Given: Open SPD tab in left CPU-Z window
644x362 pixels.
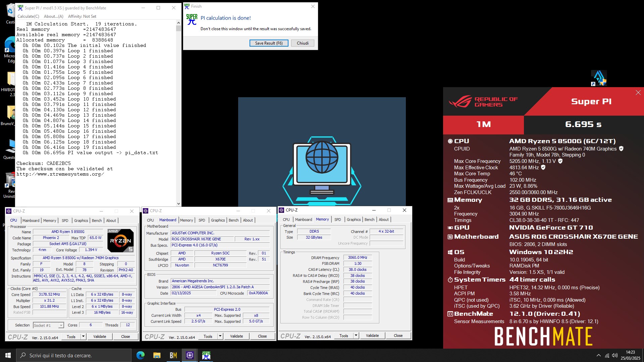Looking at the screenshot, I should [65, 221].
